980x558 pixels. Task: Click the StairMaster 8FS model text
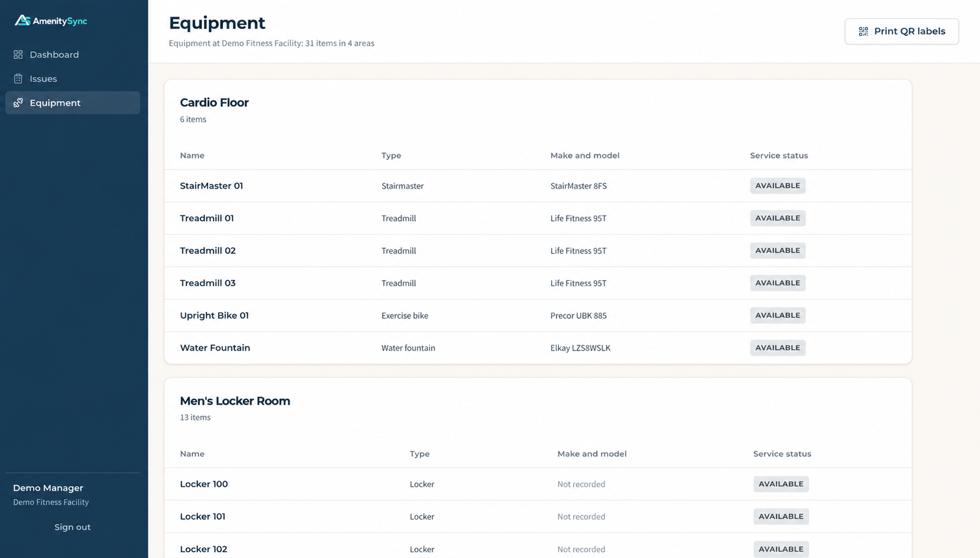click(x=578, y=186)
